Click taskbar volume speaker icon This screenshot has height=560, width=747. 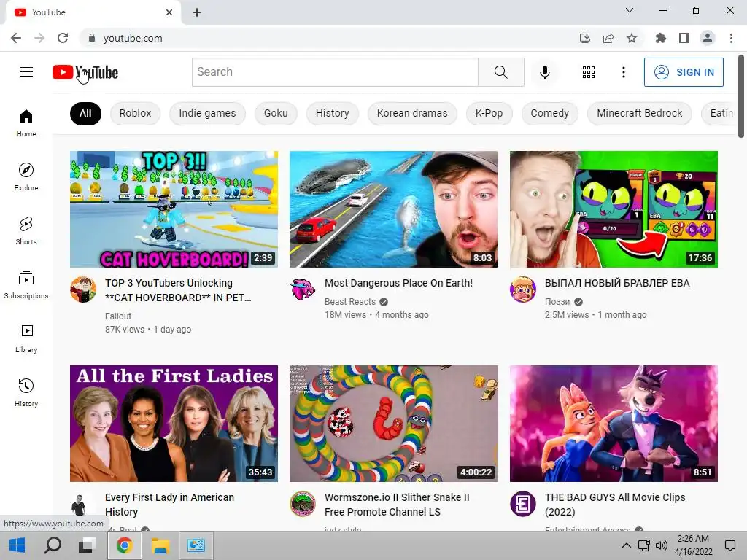coord(661,545)
